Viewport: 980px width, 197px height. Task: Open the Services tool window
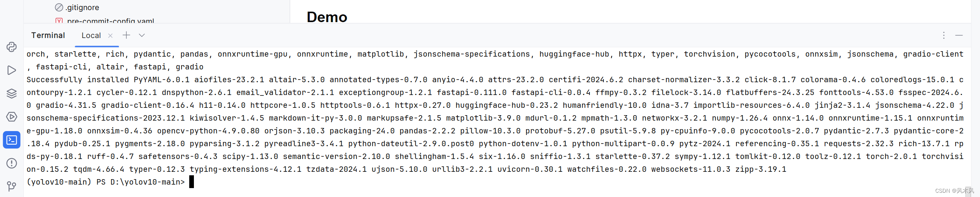(x=12, y=117)
